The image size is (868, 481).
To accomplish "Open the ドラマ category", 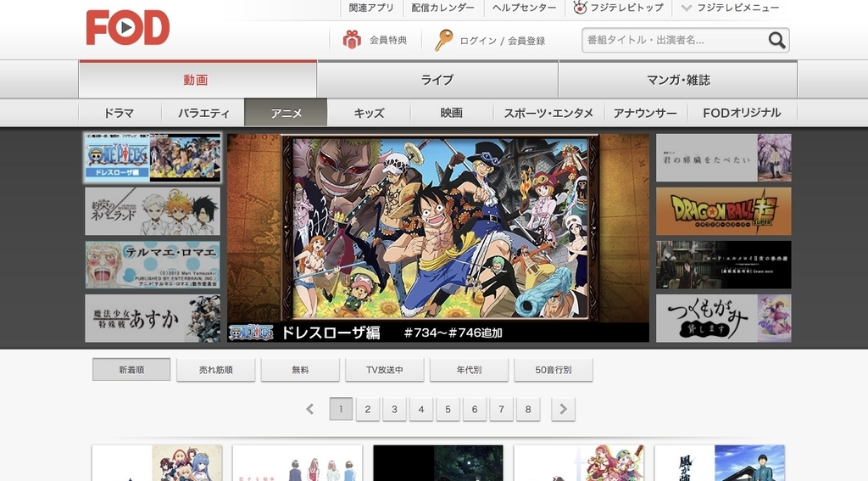I will 120,113.
